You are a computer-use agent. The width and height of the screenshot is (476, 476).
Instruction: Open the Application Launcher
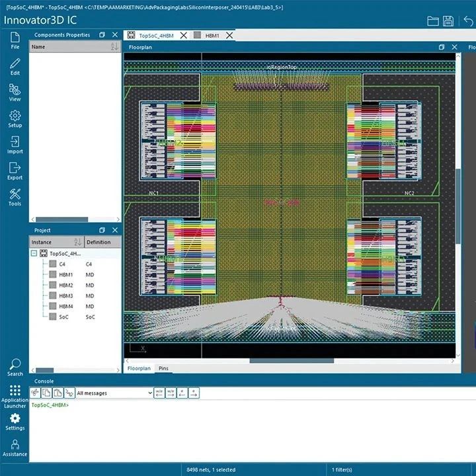[15, 397]
